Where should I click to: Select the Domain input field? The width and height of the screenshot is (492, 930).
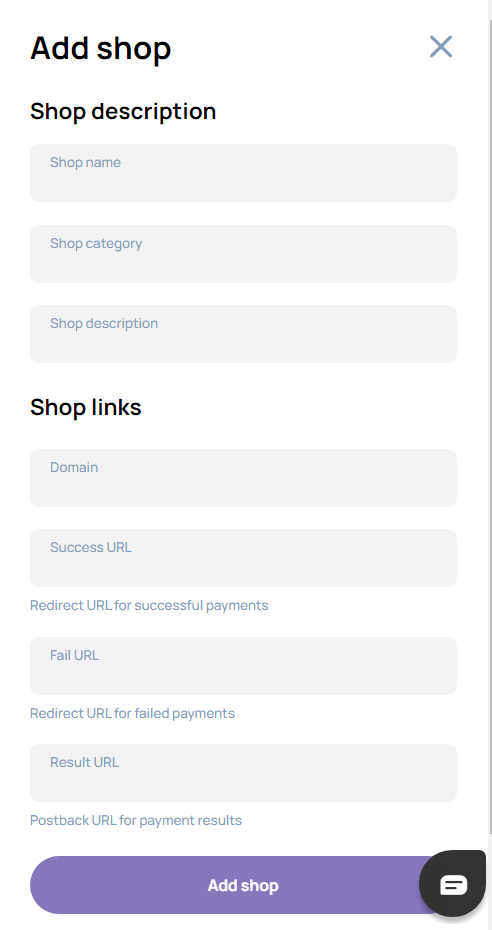[244, 478]
